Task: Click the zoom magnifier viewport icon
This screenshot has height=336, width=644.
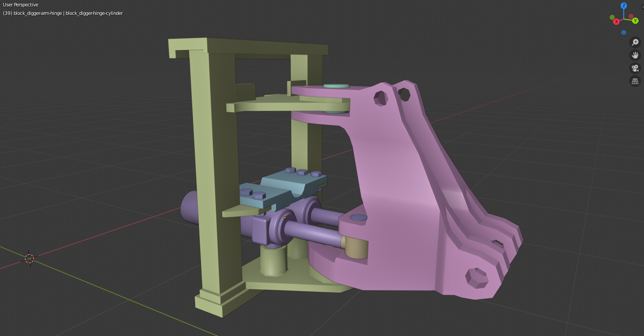Action: [x=635, y=42]
